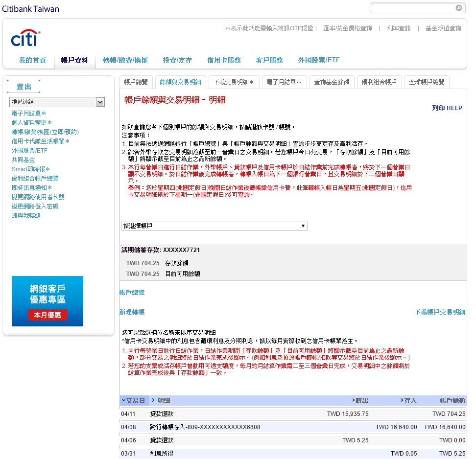Open 轉帳/繳費/換匯 in the main navigation

click(125, 60)
